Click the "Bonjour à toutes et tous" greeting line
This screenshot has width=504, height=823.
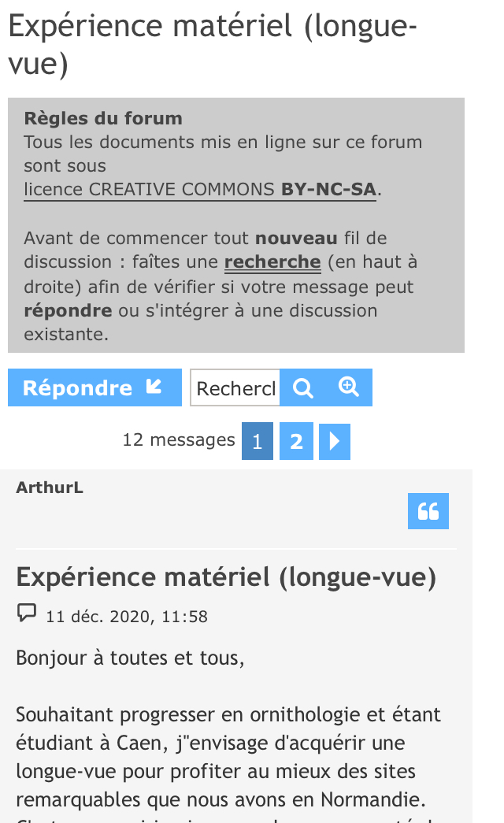point(131,658)
